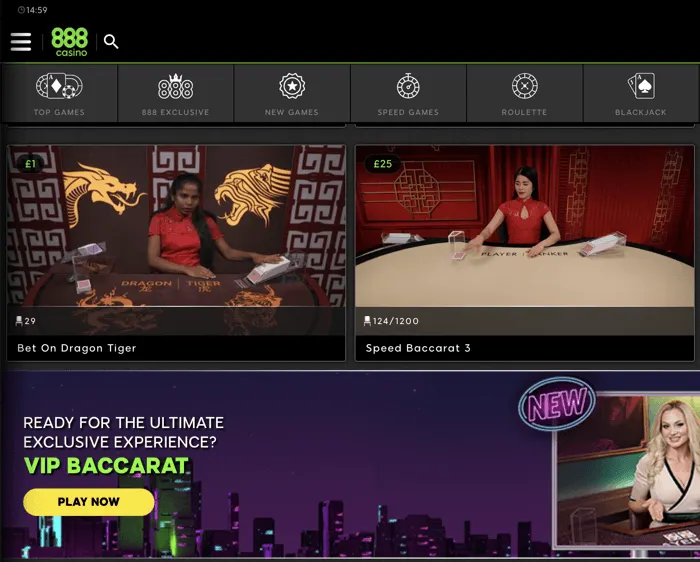
Task: Click the £25 minimum bet badge
Action: (383, 164)
